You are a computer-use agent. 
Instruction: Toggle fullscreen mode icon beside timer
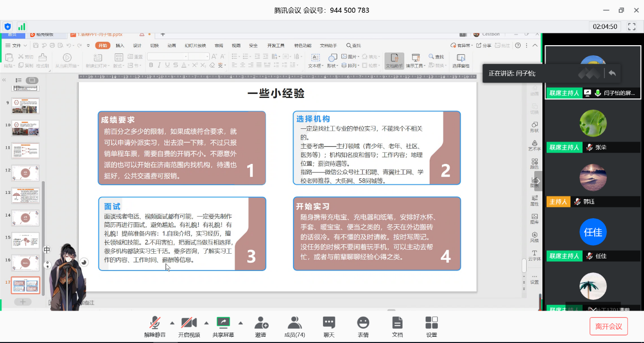(x=632, y=26)
